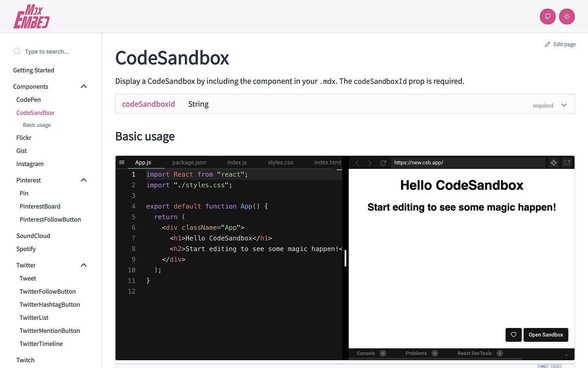Screen dimensions: 588x368
Task: Open the TwitterList page
Action: pyautogui.click(x=34, y=318)
